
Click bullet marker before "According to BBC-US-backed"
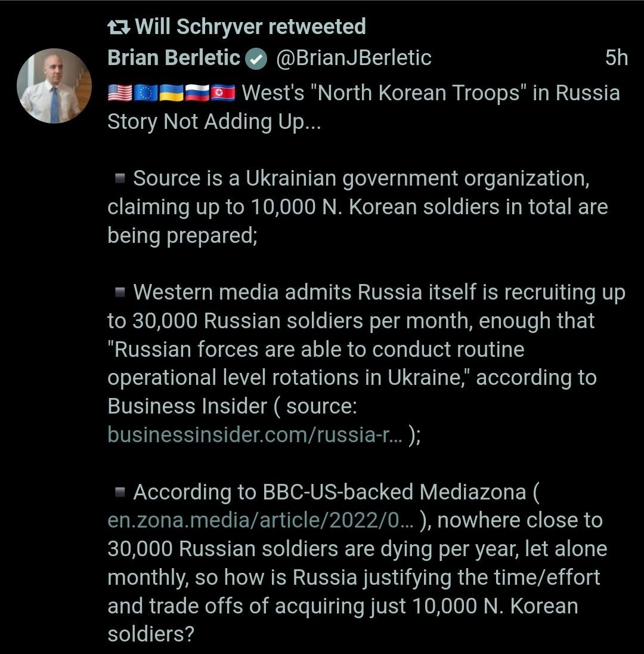click(x=119, y=492)
